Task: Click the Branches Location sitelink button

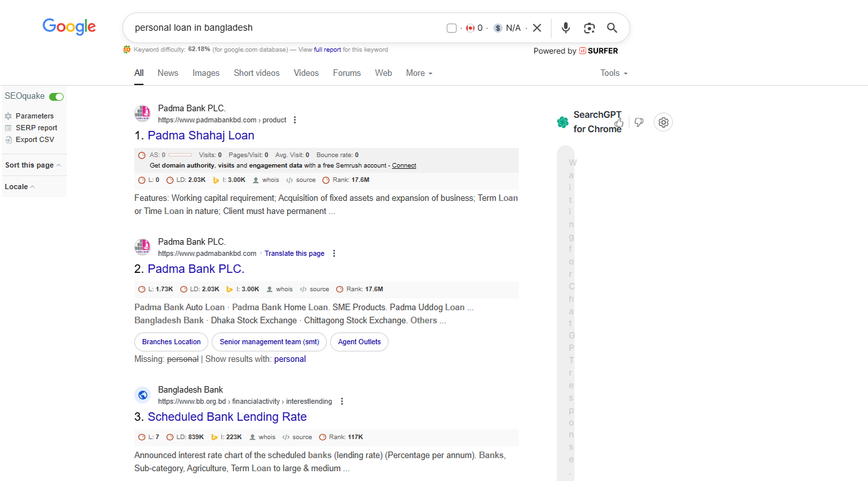Action: 171,342
